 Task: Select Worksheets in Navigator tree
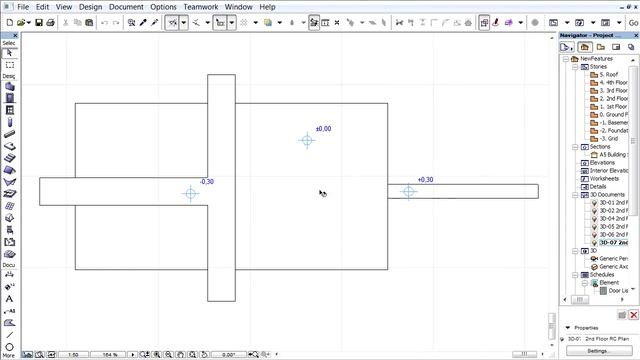604,179
